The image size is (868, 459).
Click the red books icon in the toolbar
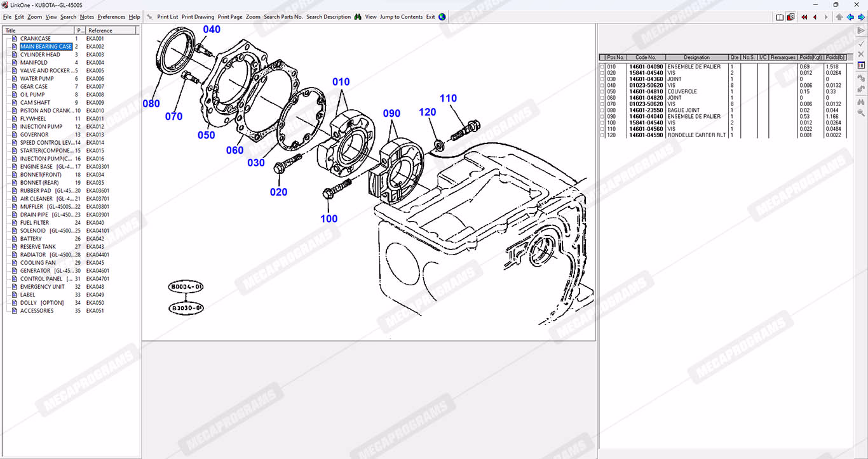pyautogui.click(x=790, y=17)
